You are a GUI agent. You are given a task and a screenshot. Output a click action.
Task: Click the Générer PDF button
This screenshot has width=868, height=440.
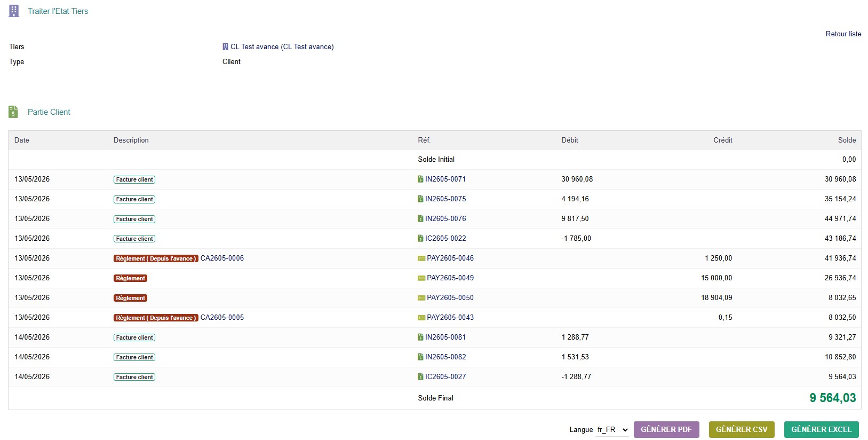[666, 429]
